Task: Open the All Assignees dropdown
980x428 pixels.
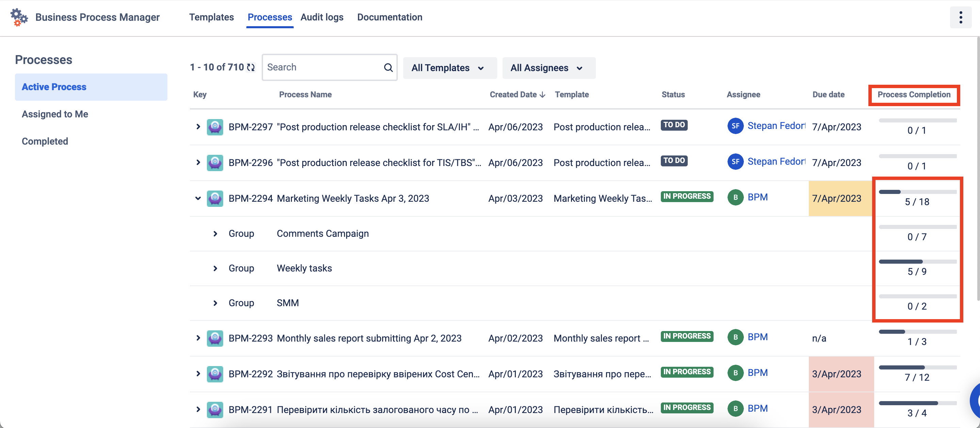Action: click(548, 68)
